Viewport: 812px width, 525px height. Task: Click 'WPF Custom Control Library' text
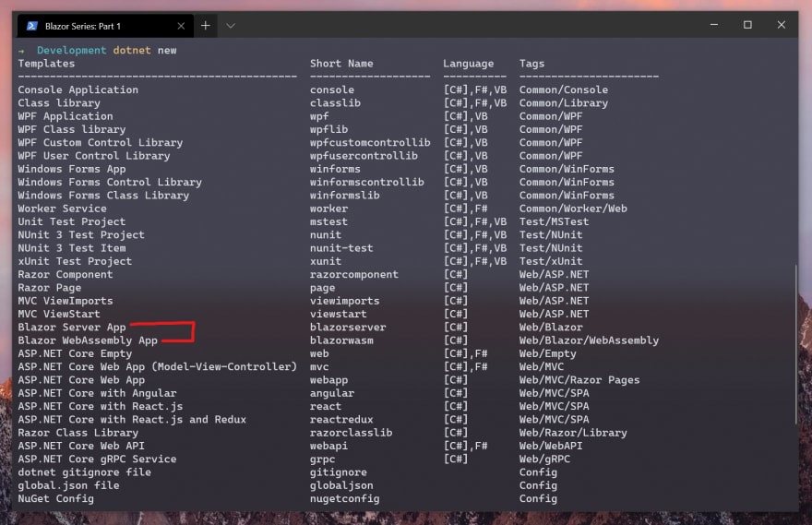coord(101,142)
